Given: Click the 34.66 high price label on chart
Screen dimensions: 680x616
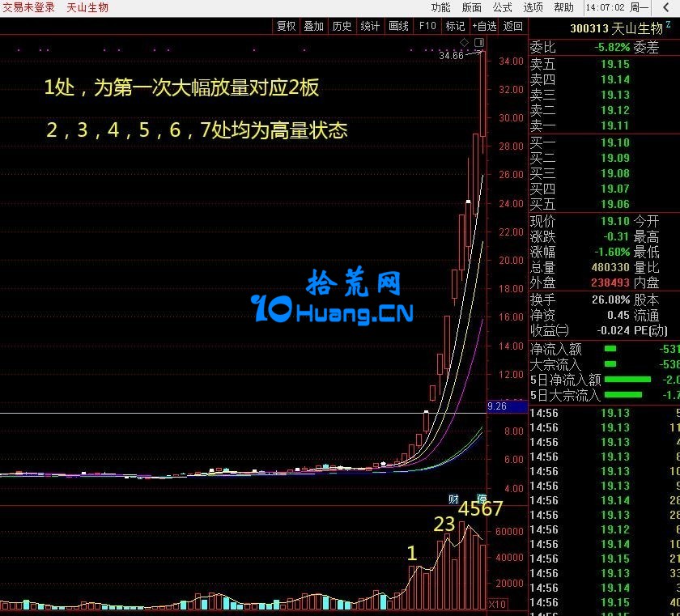Looking at the screenshot, I should [x=451, y=56].
